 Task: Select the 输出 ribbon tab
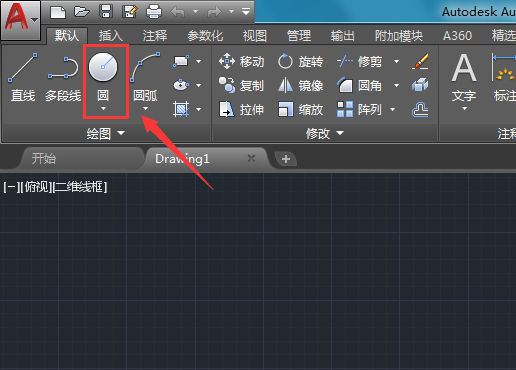click(343, 35)
